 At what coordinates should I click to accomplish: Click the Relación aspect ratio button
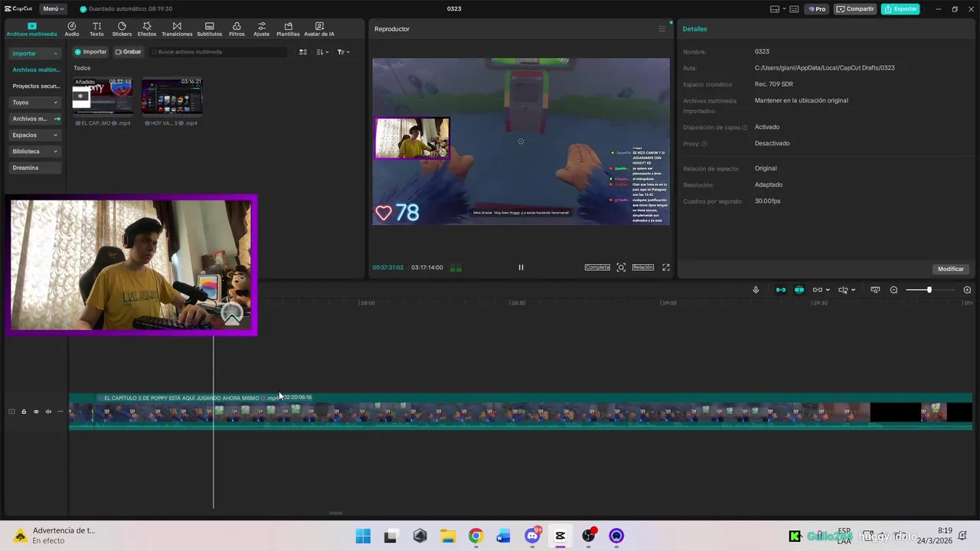point(643,267)
